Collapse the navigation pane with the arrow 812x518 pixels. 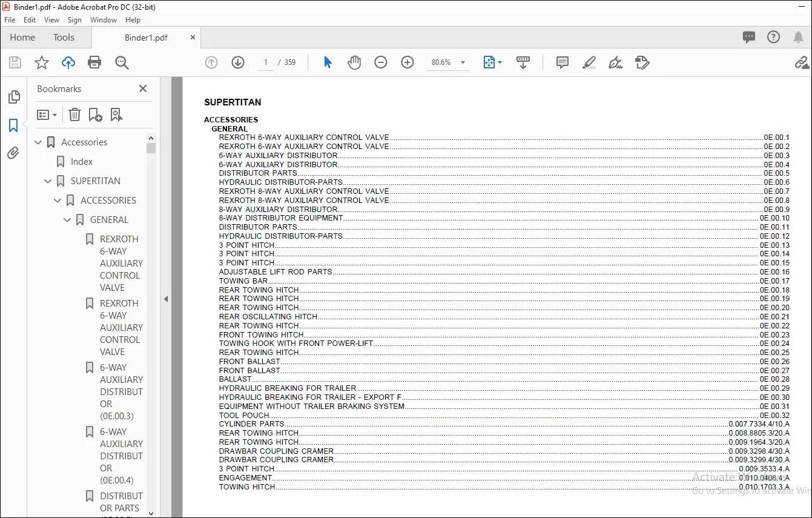pos(166,299)
